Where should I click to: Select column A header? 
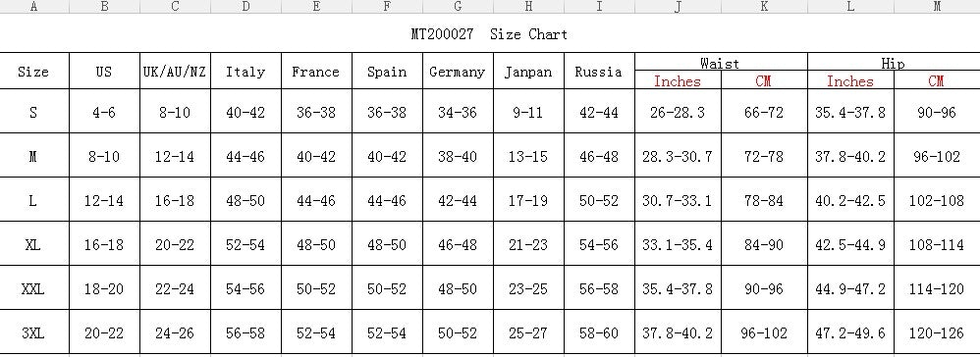pyautogui.click(x=33, y=6)
